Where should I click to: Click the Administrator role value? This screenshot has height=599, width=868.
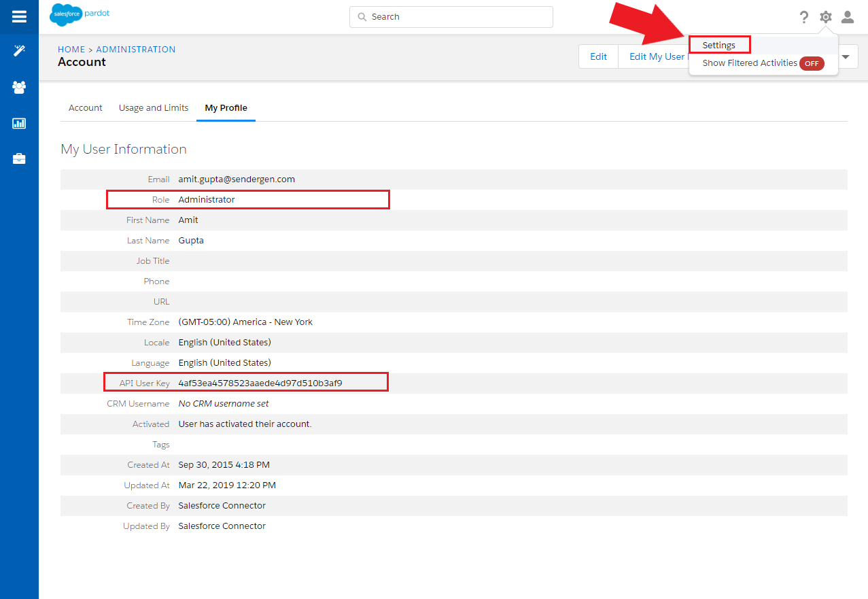click(x=207, y=200)
